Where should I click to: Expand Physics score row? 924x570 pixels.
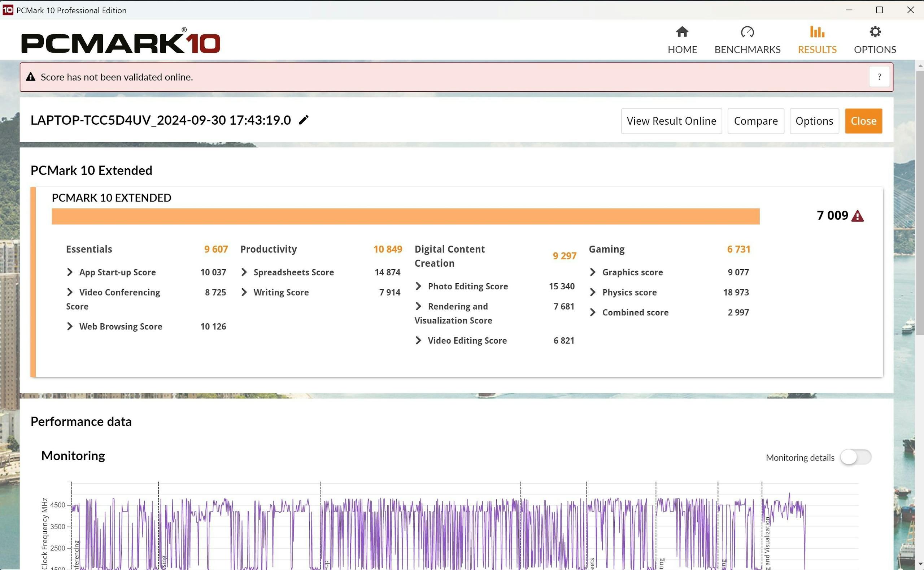click(593, 292)
